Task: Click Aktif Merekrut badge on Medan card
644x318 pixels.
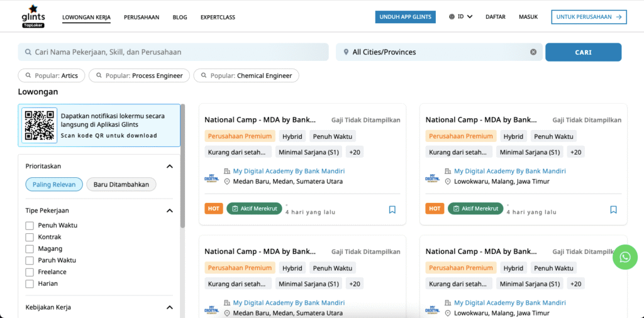Action: pyautogui.click(x=255, y=209)
